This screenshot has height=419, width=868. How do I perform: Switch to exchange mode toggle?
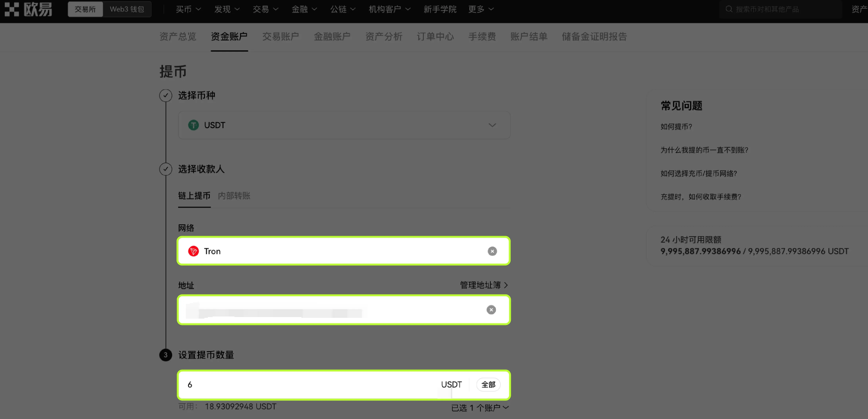point(85,9)
